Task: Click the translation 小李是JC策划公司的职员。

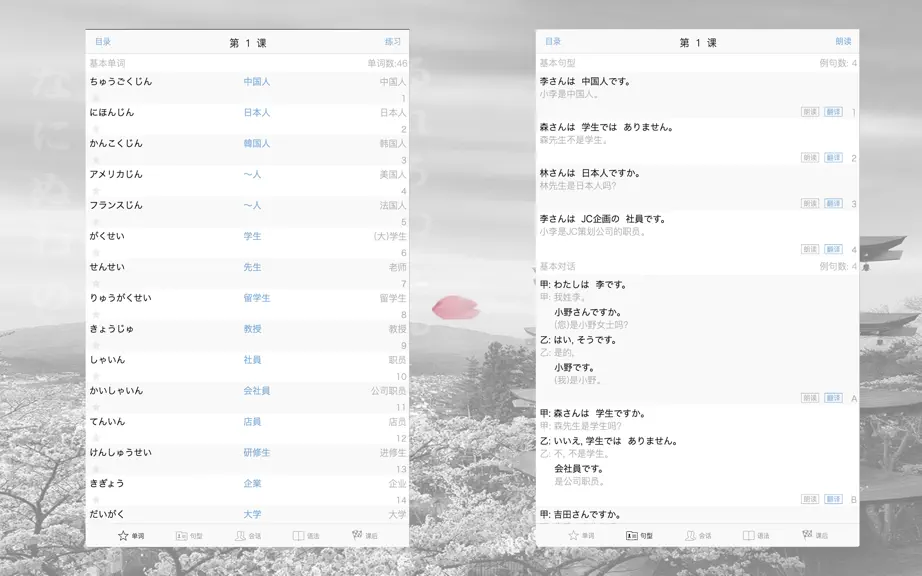Action: pyautogui.click(x=594, y=232)
